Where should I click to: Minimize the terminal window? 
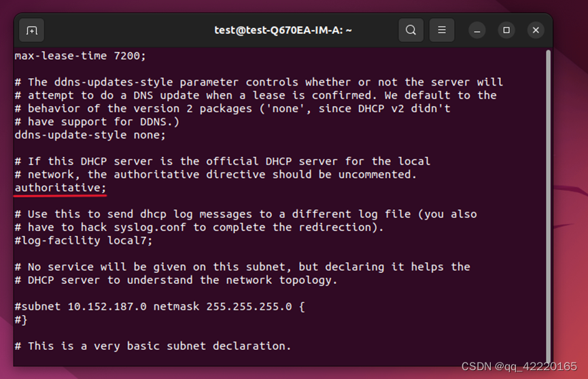click(x=477, y=31)
